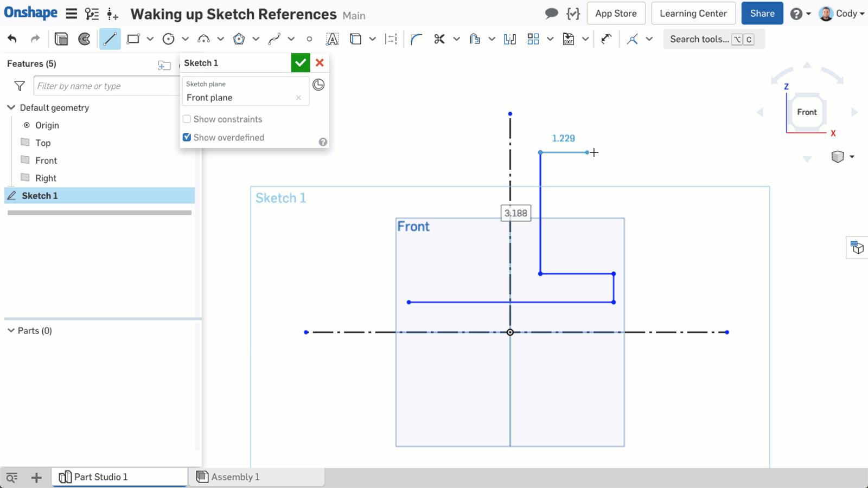Open the Spline tool dropdown arrow
The width and height of the screenshot is (868, 488).
click(x=291, y=39)
